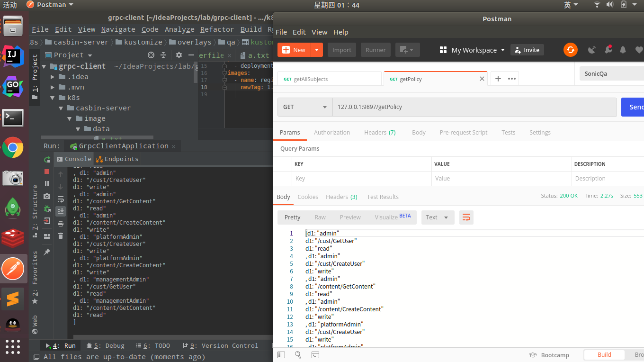
Task: Collapse the casbin-server folder
Action: 61,108
